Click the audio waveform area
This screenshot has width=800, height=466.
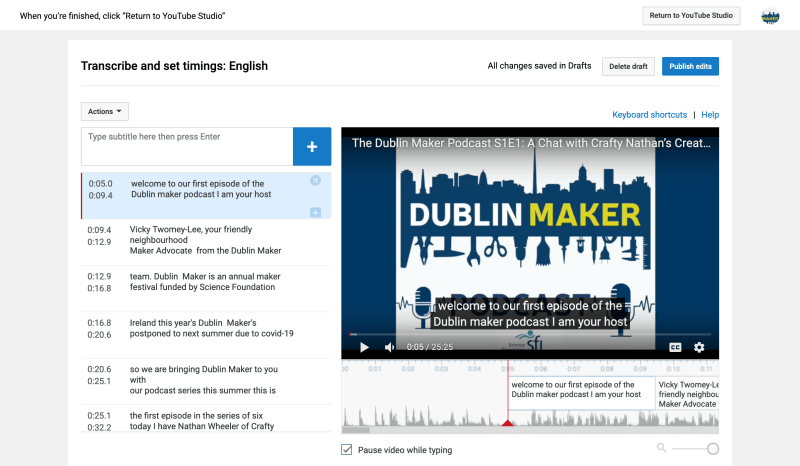[x=530, y=417]
